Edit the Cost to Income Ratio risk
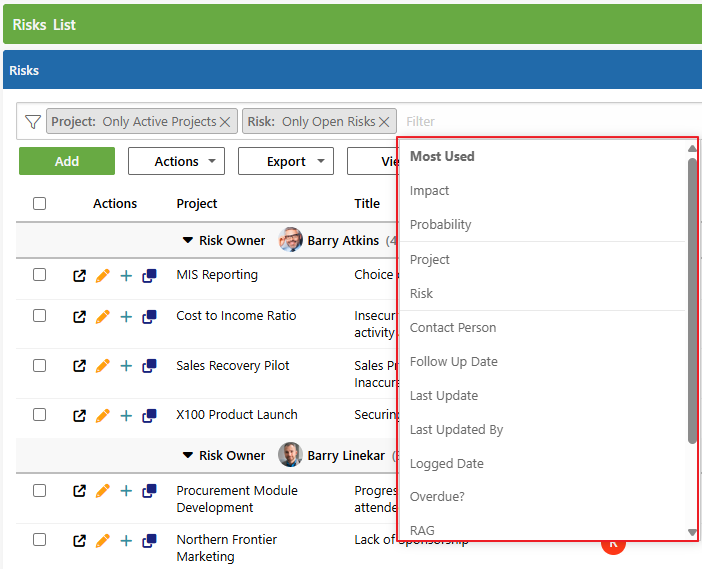Viewport: 702px width, 569px height. [x=103, y=317]
